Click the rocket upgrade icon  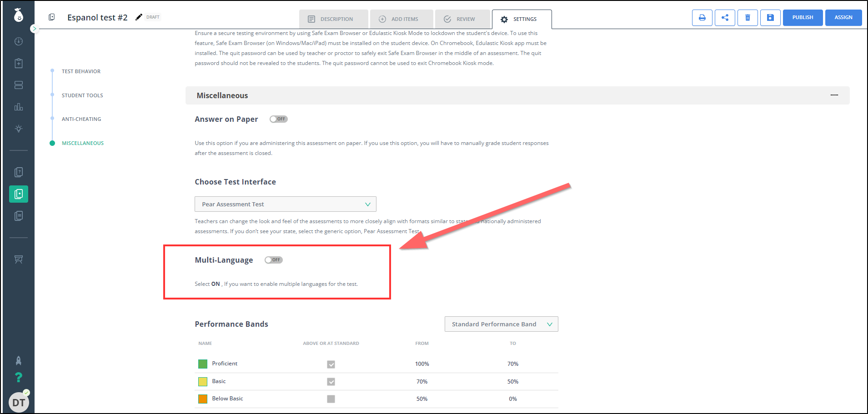point(19,361)
